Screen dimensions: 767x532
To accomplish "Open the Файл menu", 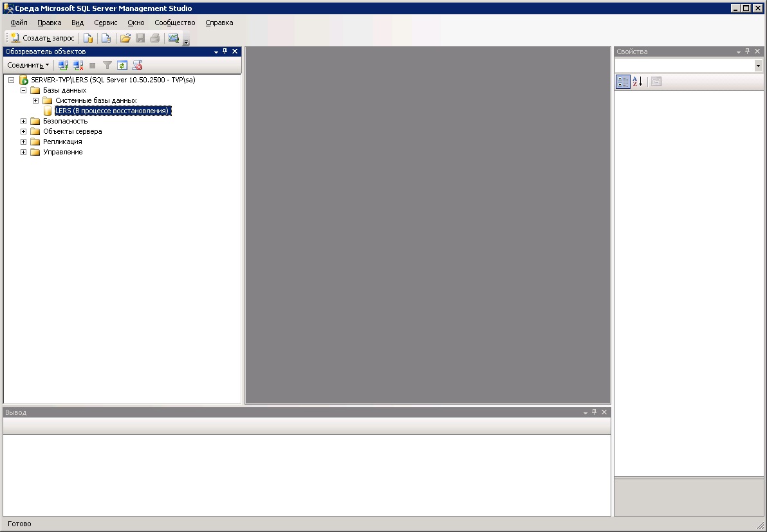I will tap(19, 23).
